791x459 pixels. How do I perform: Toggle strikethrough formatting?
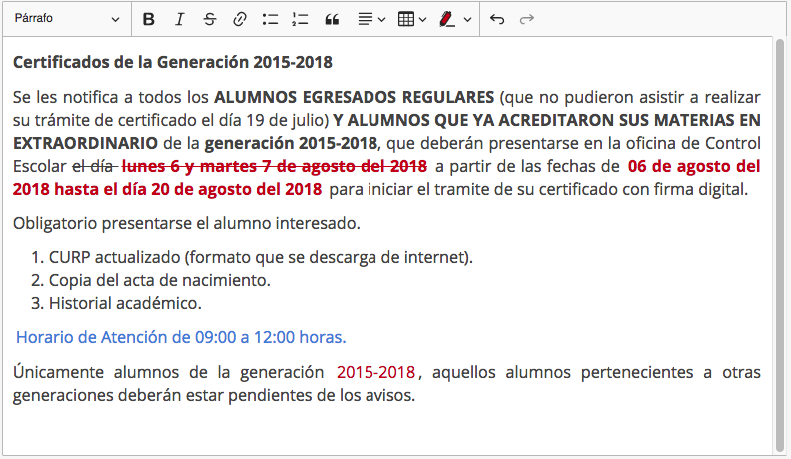coord(209,19)
